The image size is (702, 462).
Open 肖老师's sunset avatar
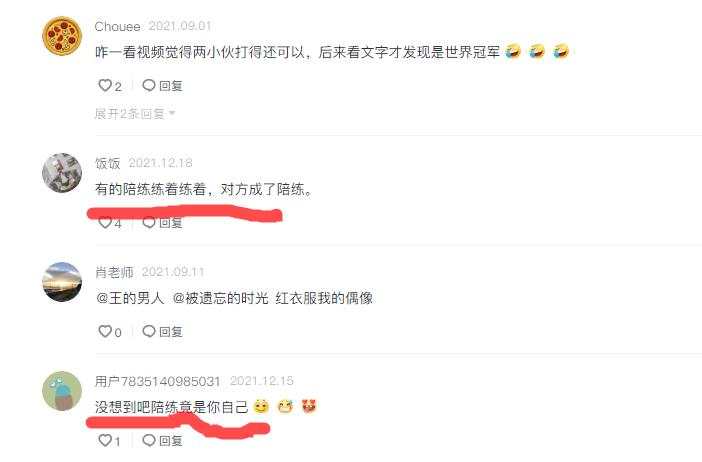62,282
